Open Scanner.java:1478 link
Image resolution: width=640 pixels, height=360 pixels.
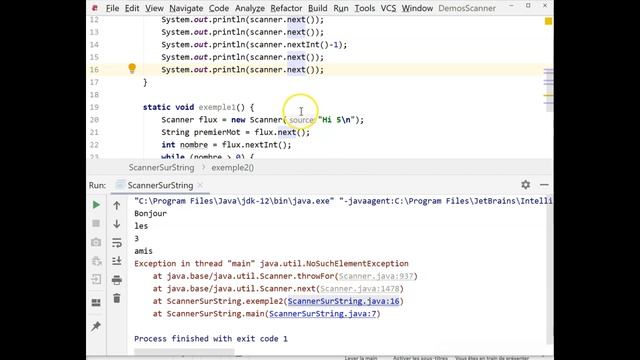click(360, 289)
